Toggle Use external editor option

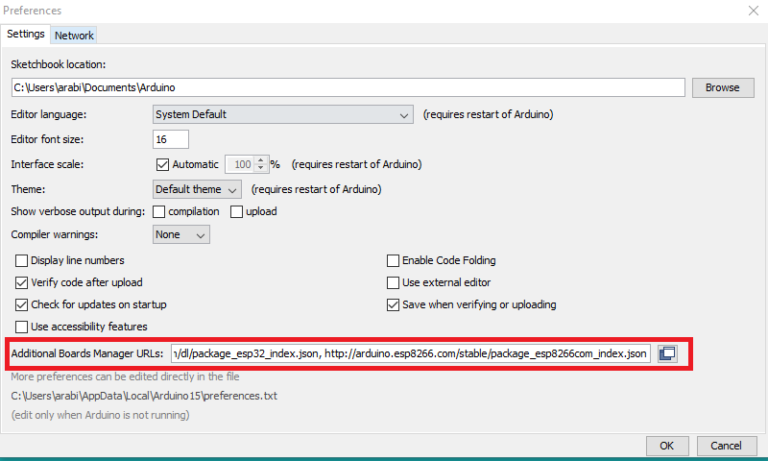393,282
